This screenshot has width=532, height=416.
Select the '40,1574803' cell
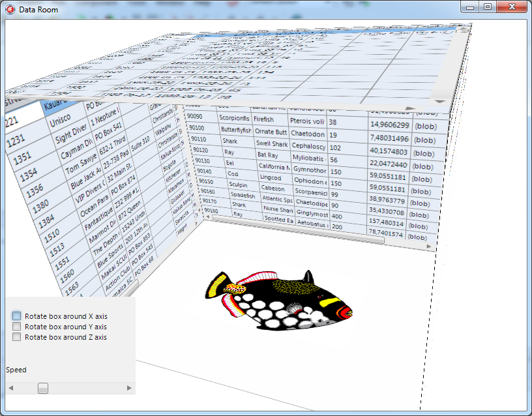point(389,151)
